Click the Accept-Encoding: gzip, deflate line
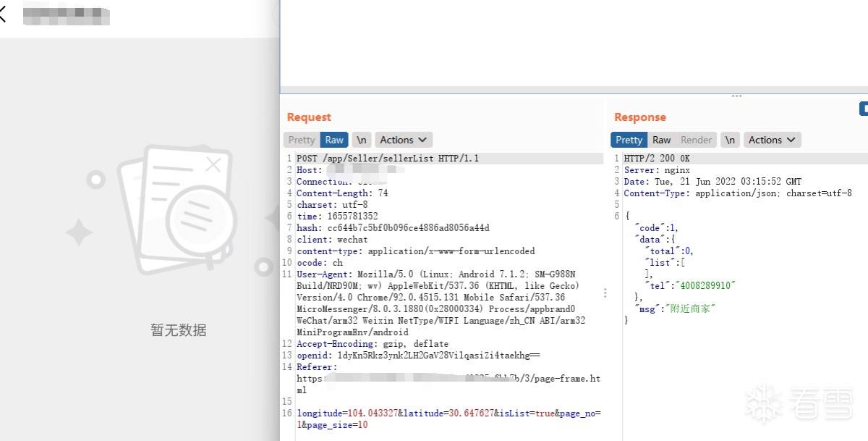This screenshot has width=868, height=441. [373, 344]
